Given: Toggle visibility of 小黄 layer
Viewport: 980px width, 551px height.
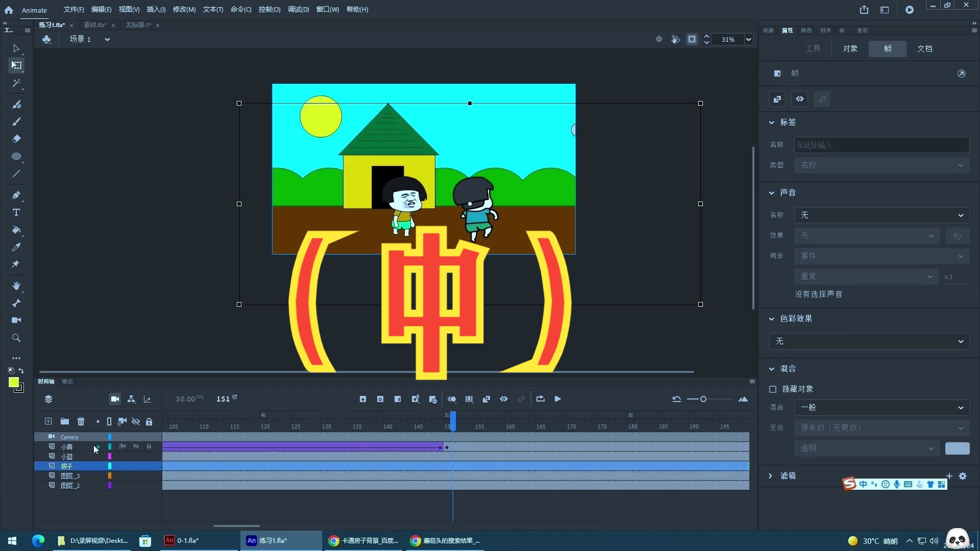Looking at the screenshot, I should [136, 446].
